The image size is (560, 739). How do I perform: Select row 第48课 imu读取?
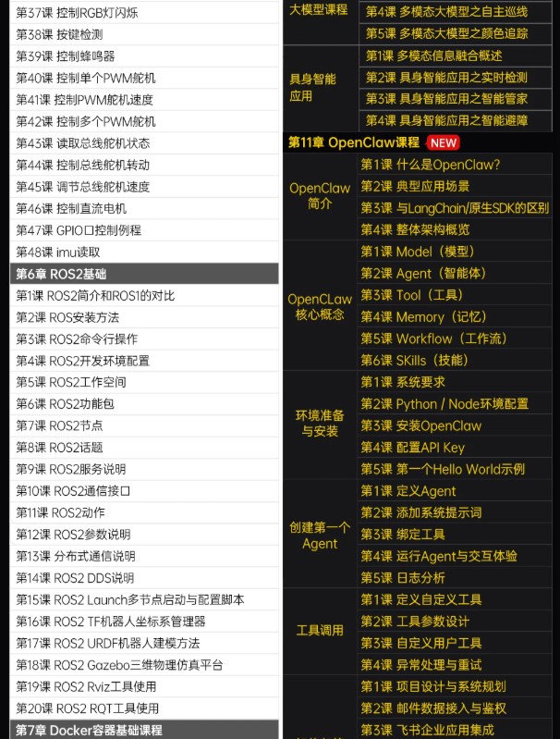pos(144,252)
